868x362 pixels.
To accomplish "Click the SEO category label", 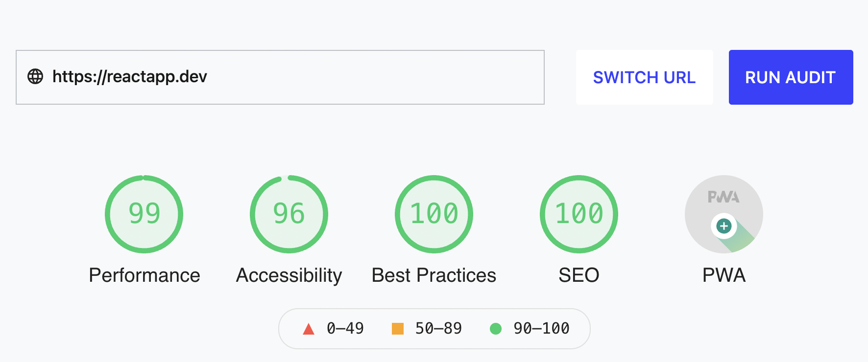I will (579, 275).
